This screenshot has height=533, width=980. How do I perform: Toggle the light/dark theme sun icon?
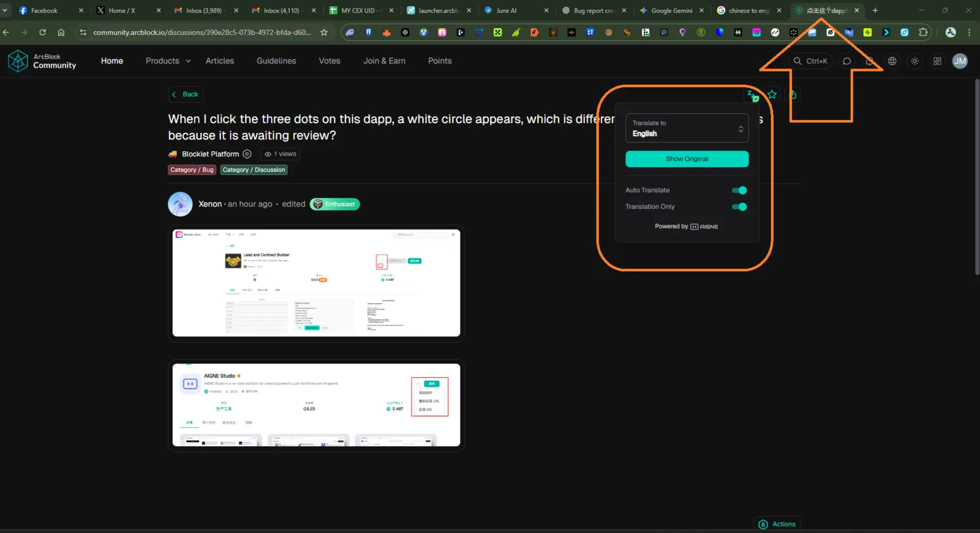(x=914, y=61)
